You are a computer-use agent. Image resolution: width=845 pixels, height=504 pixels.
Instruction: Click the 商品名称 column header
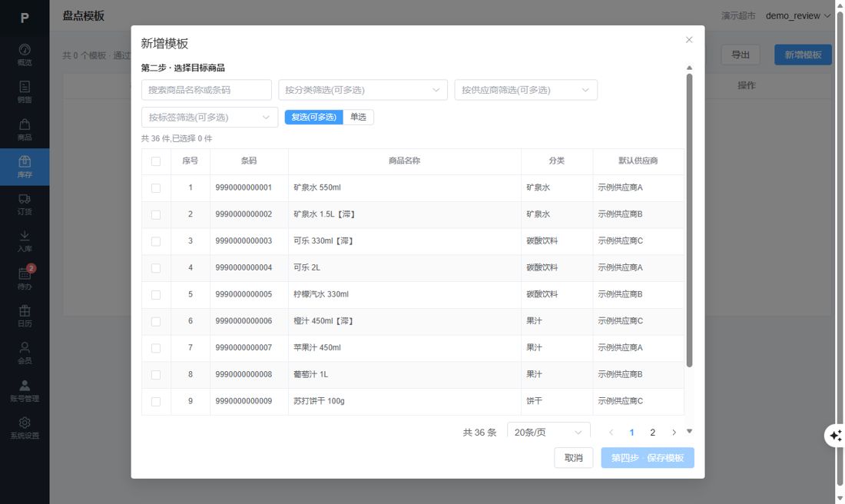pos(404,161)
